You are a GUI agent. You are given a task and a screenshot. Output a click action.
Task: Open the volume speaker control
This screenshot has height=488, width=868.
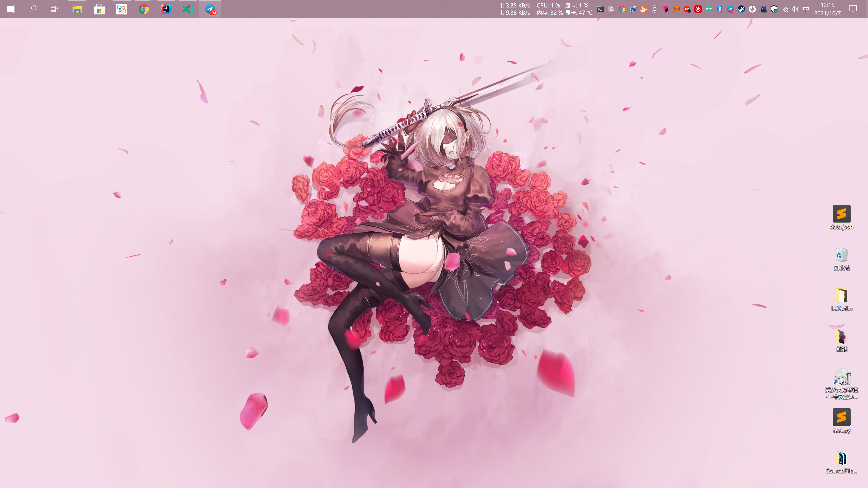pos(795,9)
